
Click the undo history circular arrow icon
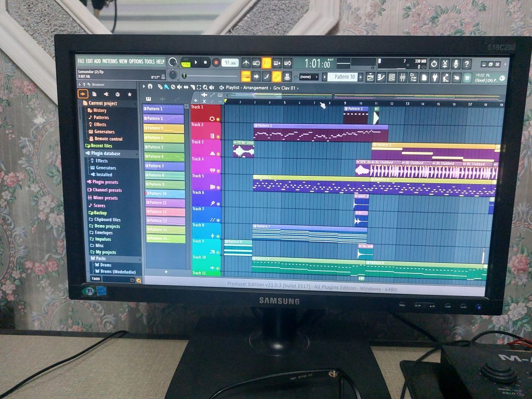pos(434,64)
